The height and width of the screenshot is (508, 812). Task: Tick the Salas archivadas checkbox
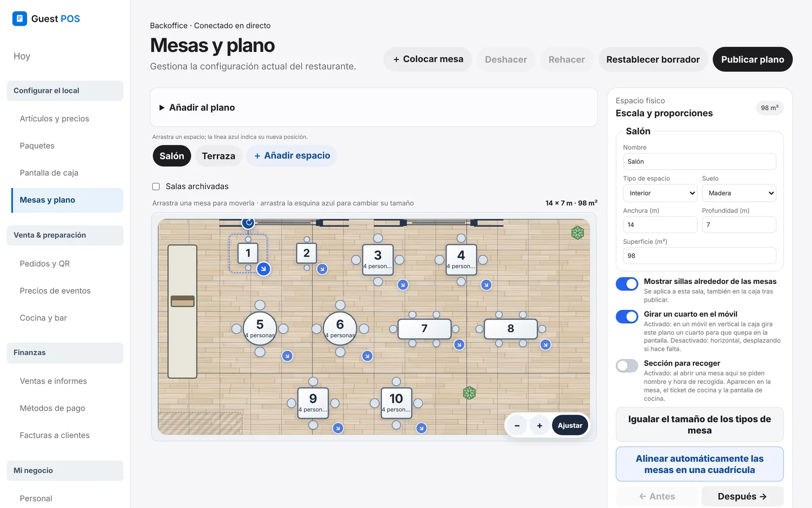point(156,186)
